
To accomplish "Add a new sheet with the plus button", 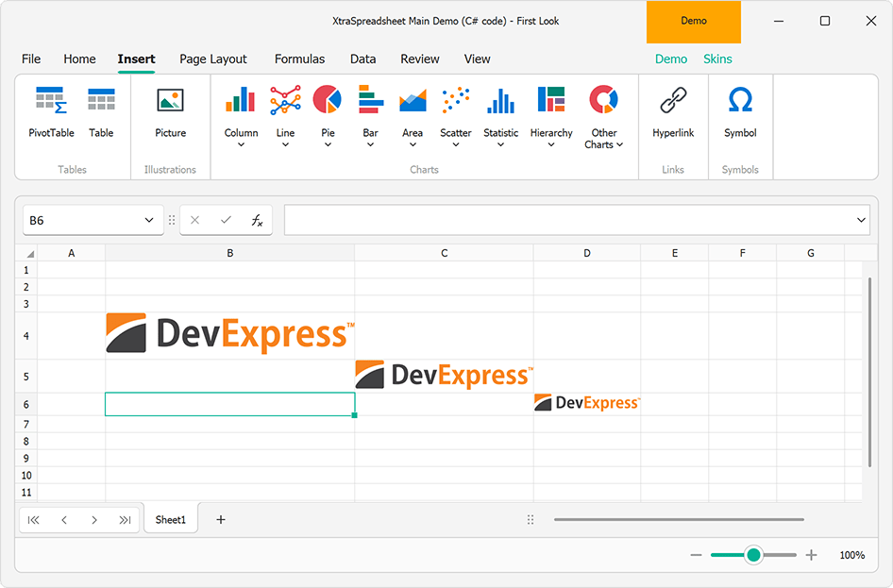I will tap(220, 518).
